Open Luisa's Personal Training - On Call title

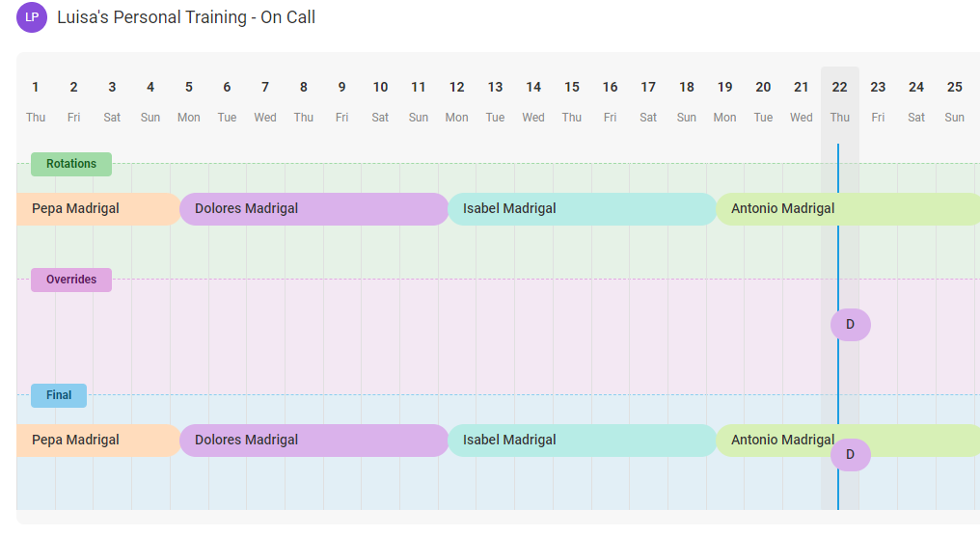pos(186,17)
